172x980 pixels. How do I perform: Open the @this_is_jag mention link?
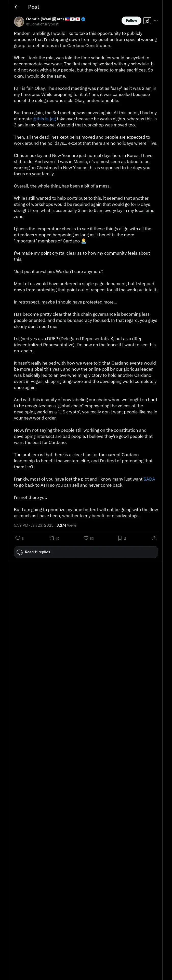(x=44, y=119)
